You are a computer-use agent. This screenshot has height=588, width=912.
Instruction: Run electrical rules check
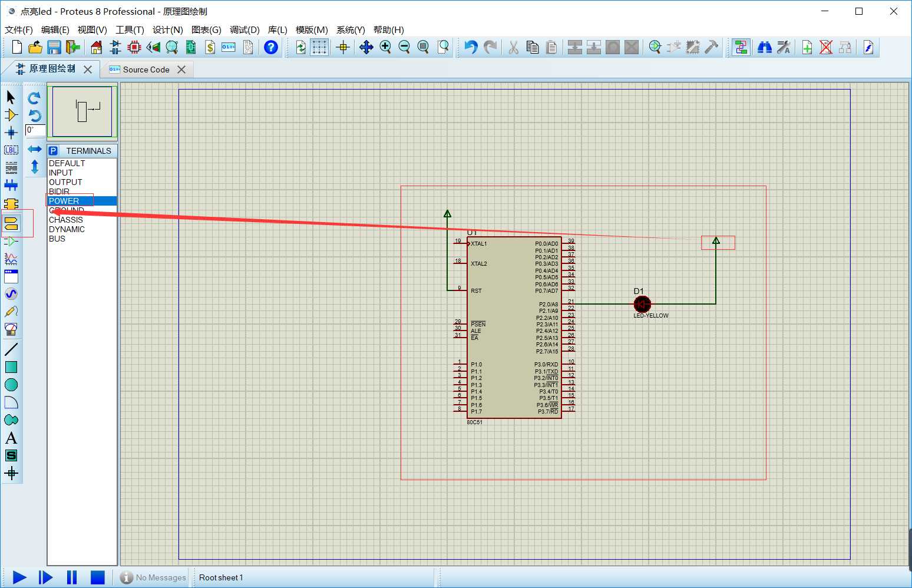(868, 47)
